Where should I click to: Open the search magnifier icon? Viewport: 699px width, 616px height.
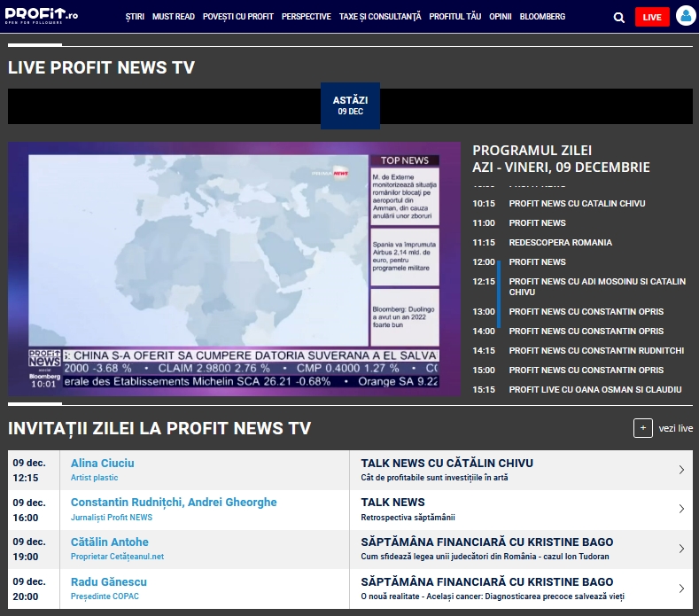tap(618, 18)
